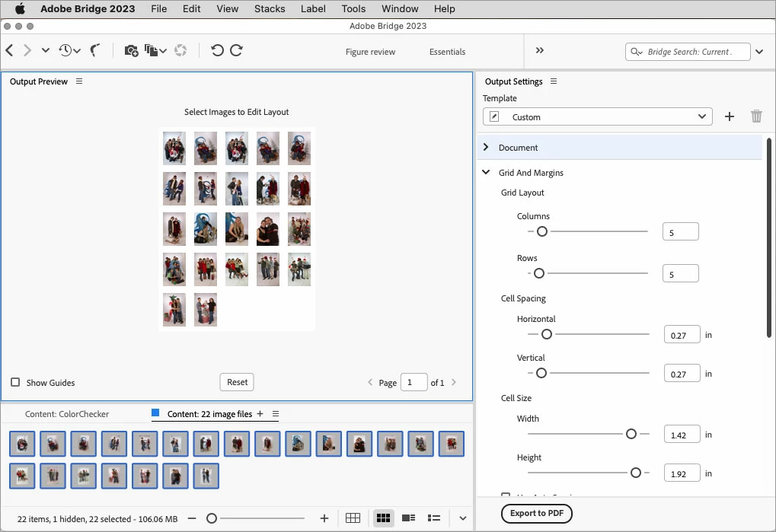776x532 pixels.
Task: Open the dropdown right of Bridge Search
Action: tap(759, 52)
